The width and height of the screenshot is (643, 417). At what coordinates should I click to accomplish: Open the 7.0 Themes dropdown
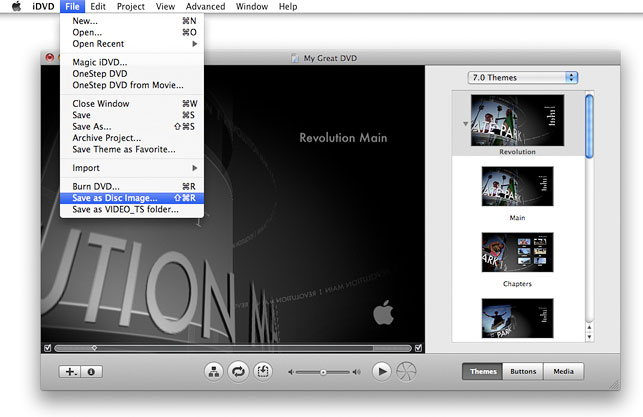523,77
